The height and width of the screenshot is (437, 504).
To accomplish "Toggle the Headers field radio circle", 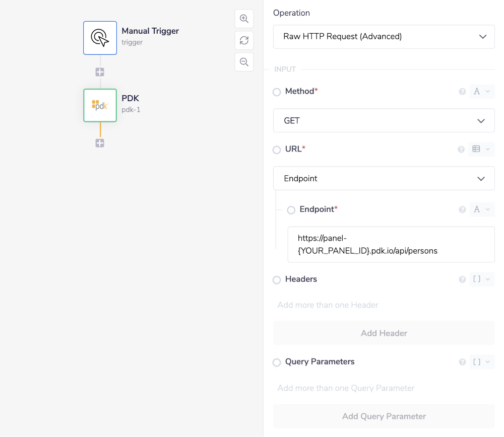I will click(277, 280).
